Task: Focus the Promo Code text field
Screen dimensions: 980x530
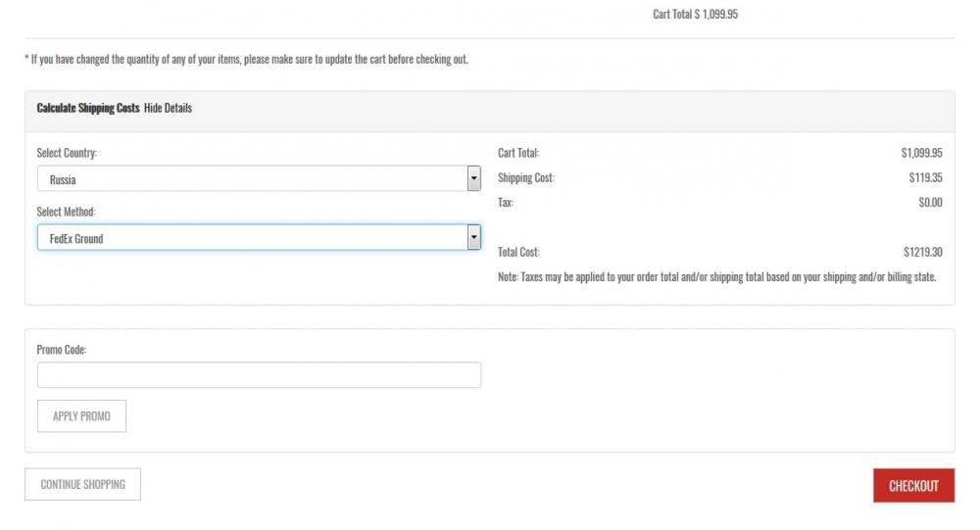Action: (x=259, y=375)
